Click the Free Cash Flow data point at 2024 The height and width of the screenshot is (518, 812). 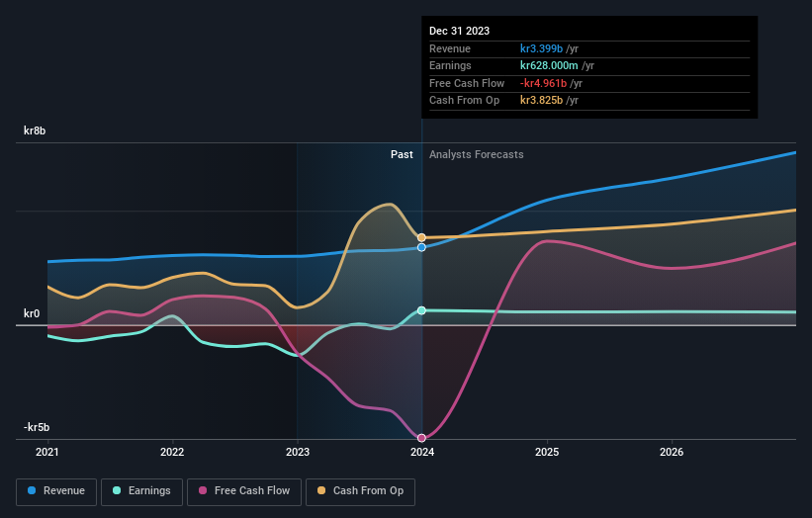421,438
